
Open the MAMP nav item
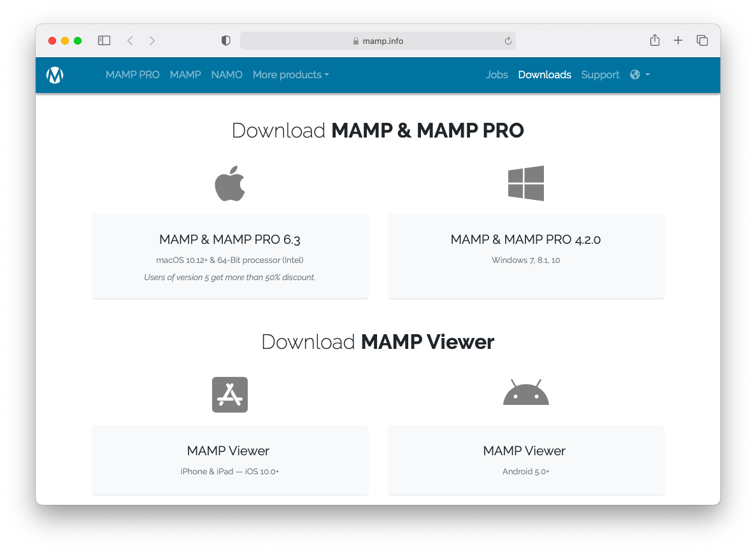185,74
